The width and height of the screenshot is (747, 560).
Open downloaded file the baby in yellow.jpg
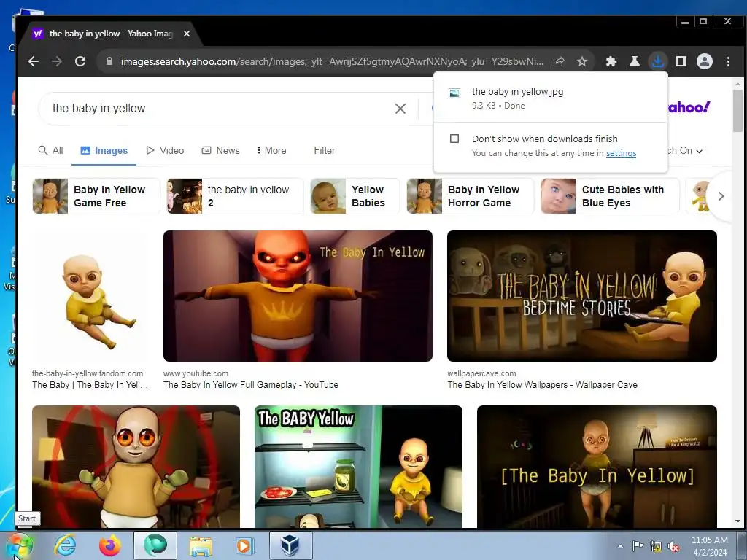pyautogui.click(x=517, y=91)
